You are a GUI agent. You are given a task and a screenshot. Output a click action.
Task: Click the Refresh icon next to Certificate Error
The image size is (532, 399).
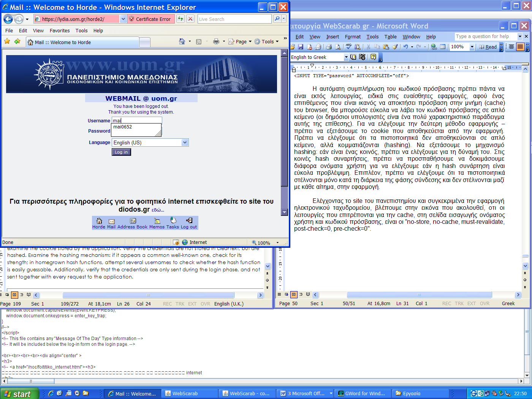click(x=180, y=19)
